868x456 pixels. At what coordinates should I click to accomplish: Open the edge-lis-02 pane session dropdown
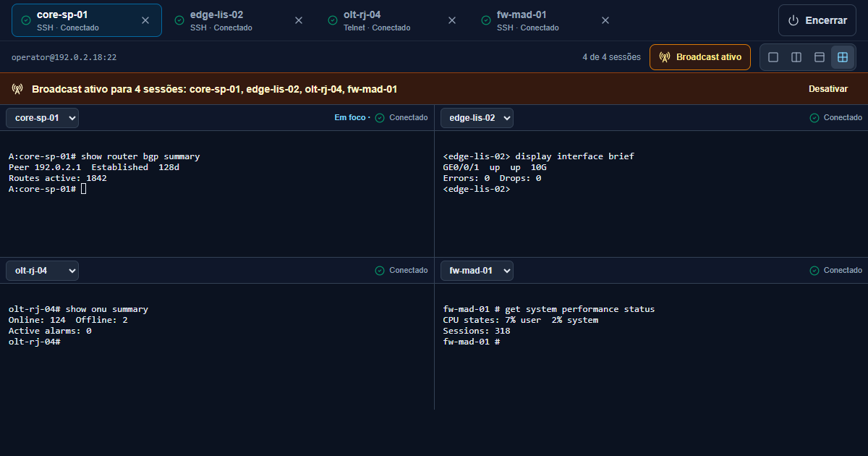(x=477, y=117)
